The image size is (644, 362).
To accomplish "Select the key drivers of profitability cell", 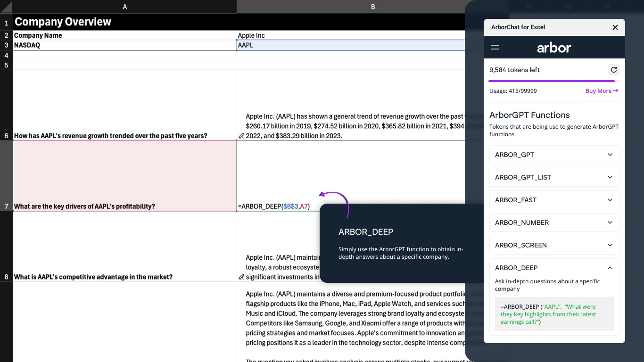I will (x=125, y=175).
